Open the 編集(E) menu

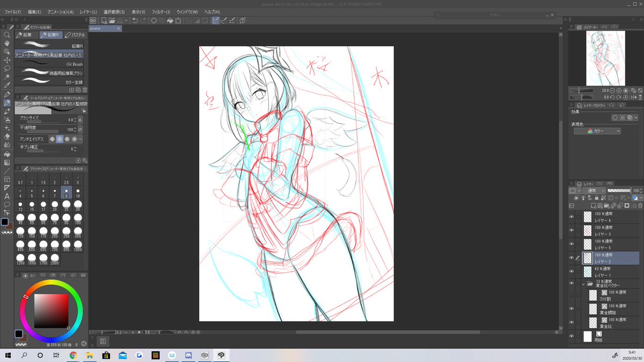pyautogui.click(x=35, y=12)
